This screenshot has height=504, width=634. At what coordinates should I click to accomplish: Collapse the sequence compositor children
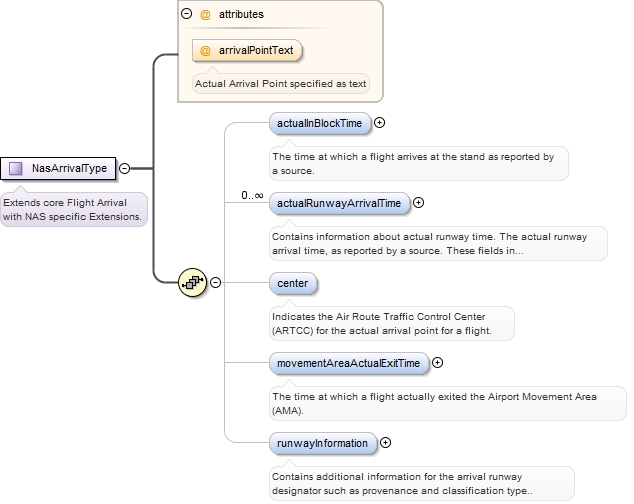coord(215,282)
